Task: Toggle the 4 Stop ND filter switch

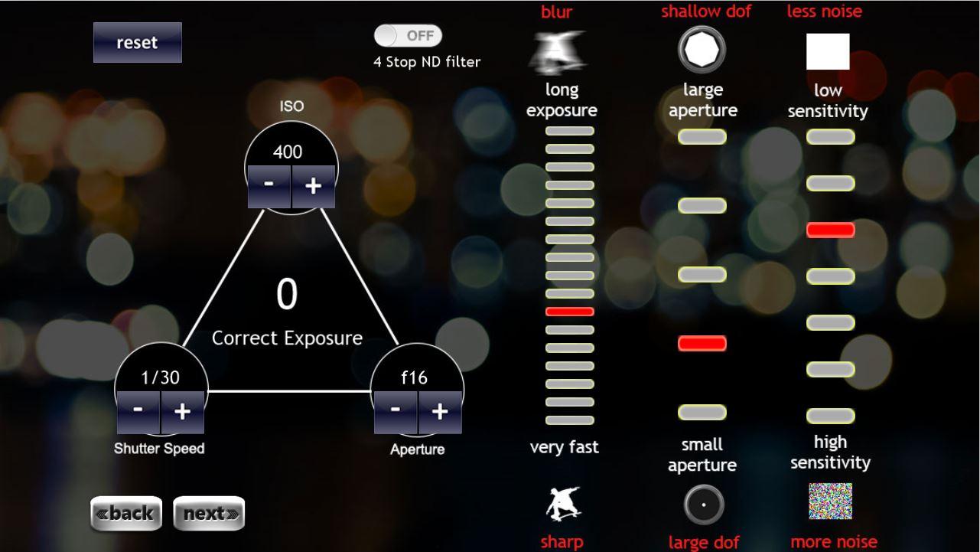Action: 408,35
